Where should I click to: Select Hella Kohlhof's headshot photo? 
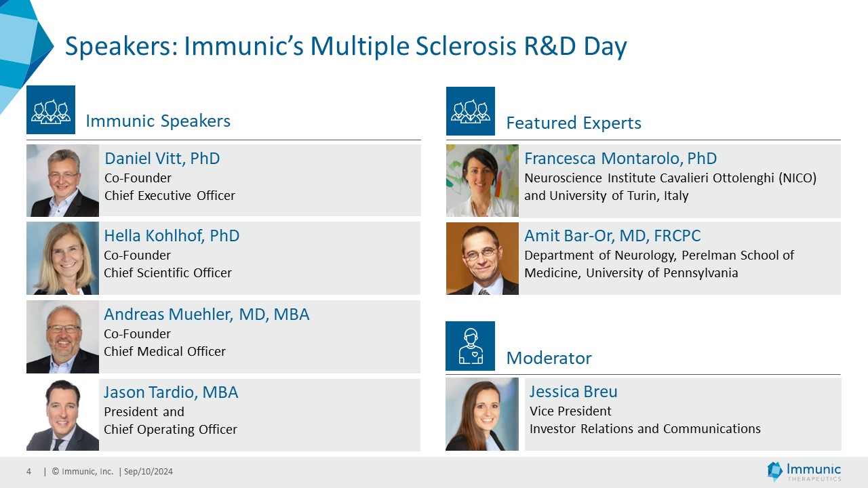[62, 258]
